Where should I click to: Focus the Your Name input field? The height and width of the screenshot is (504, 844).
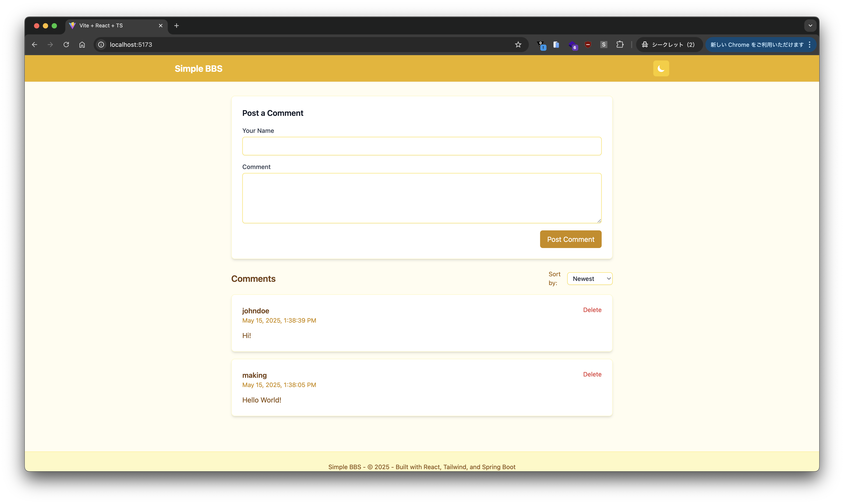pyautogui.click(x=422, y=146)
